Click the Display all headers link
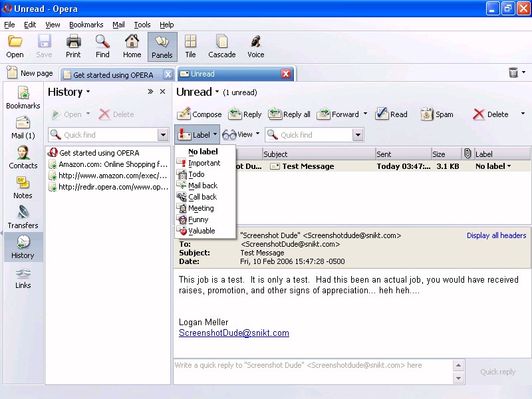The width and height of the screenshot is (532, 399). coord(496,235)
